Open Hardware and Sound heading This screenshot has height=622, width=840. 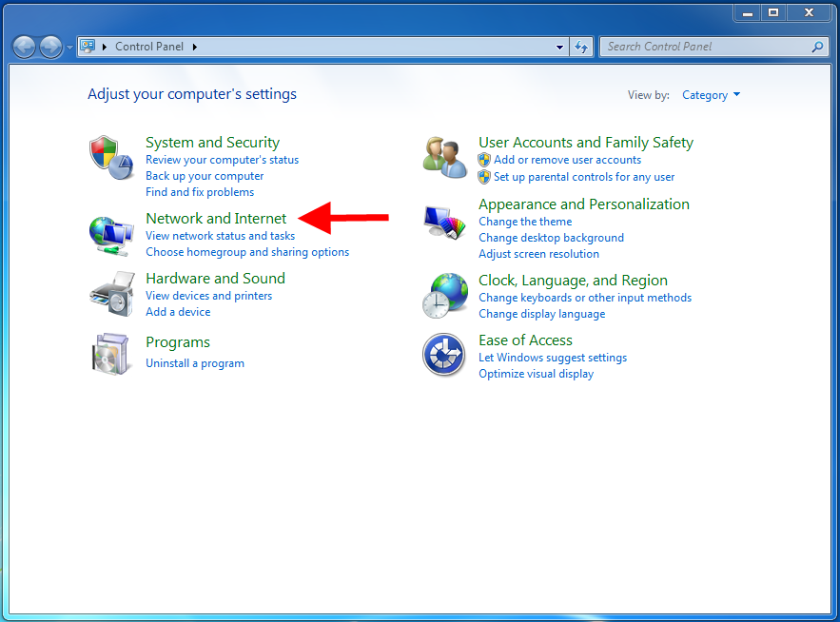pyautogui.click(x=215, y=279)
